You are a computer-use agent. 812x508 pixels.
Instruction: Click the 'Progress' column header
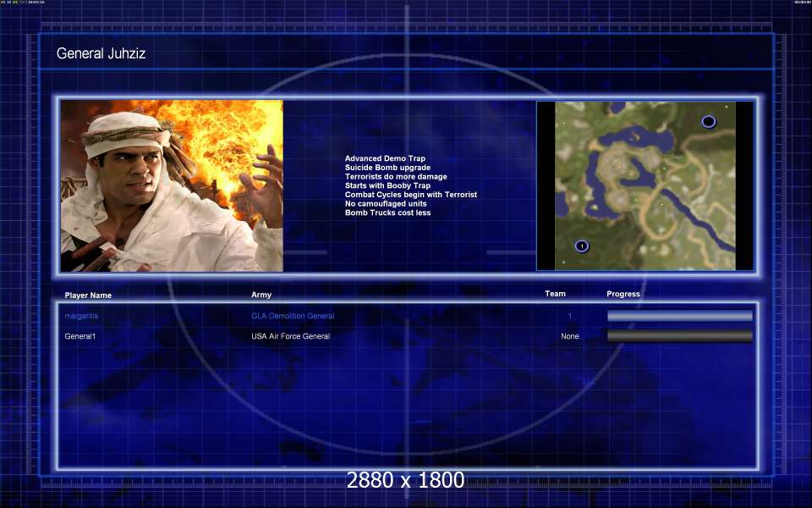pyautogui.click(x=623, y=294)
